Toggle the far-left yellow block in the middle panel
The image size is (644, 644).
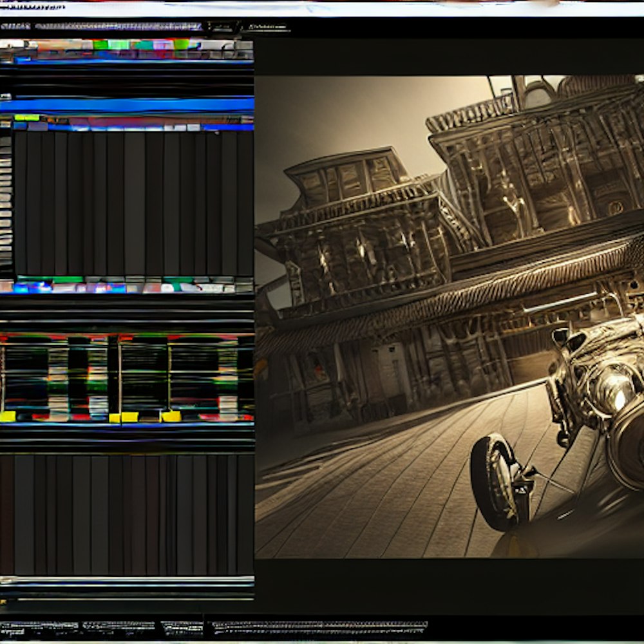(x=8, y=416)
